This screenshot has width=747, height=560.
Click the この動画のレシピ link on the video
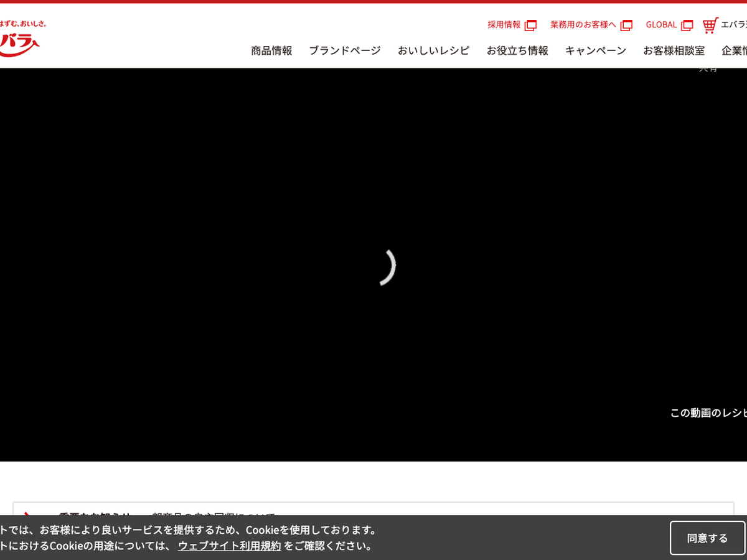coord(708,413)
